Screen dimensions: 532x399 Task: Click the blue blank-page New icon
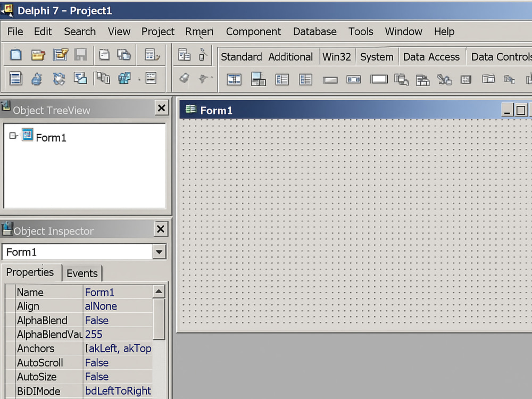pyautogui.click(x=15, y=55)
